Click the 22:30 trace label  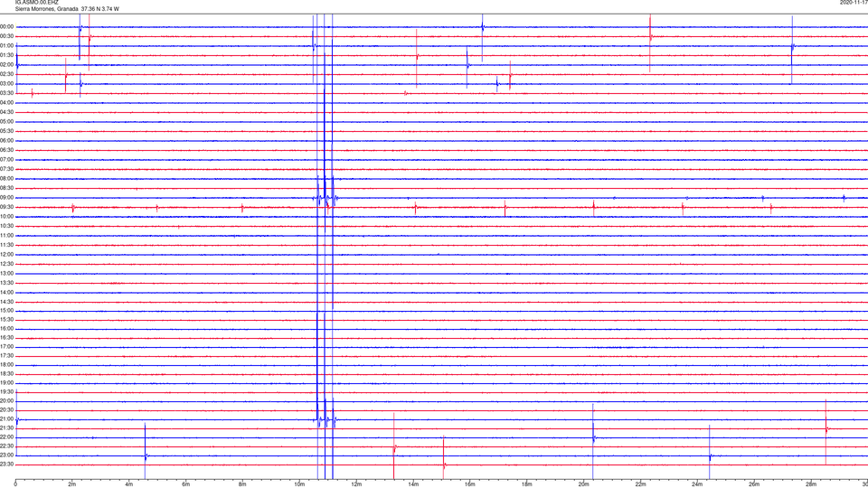pyautogui.click(x=7, y=446)
